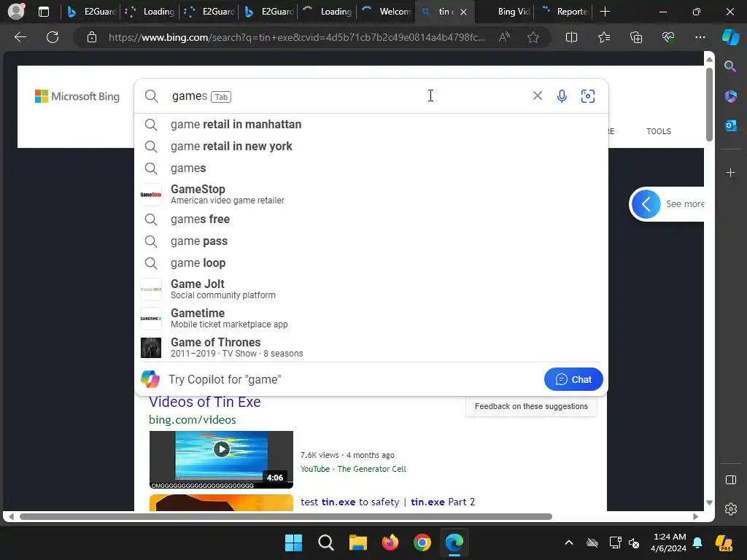The height and width of the screenshot is (560, 747).
Task: Open Copilot icon at top right
Action: pos(731,37)
